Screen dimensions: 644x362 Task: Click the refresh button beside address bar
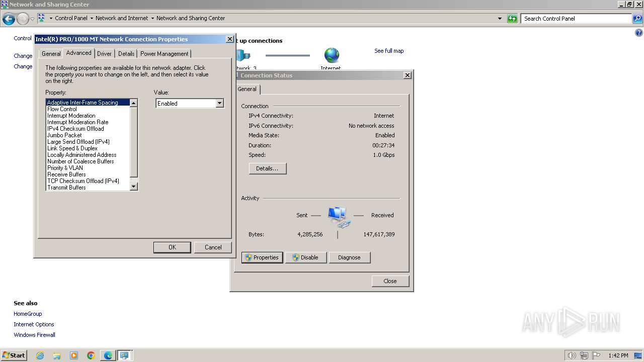pyautogui.click(x=512, y=19)
